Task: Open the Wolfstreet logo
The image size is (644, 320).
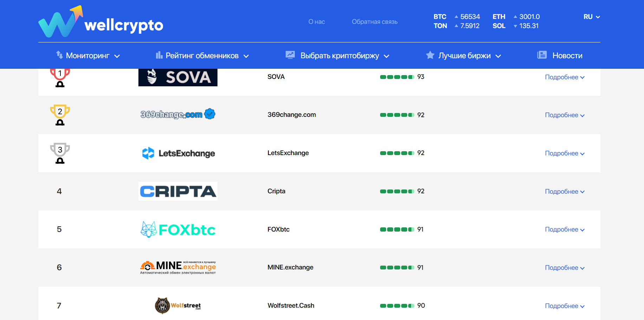Action: (178, 306)
